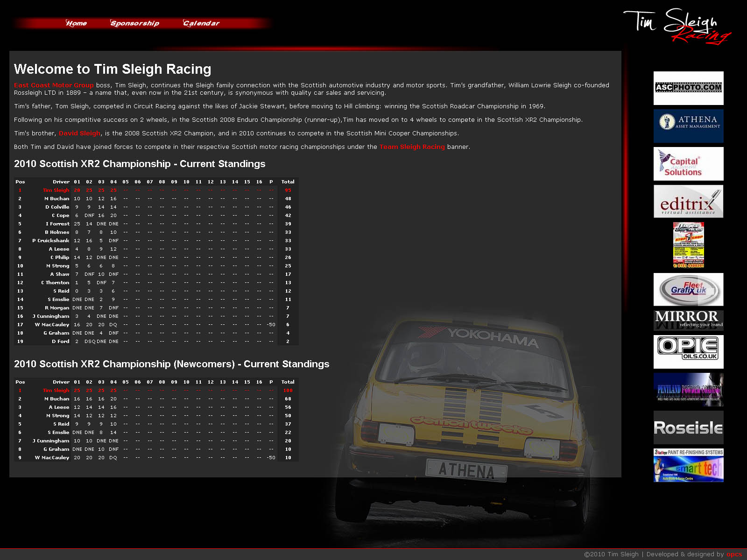This screenshot has height=560, width=747.
Task: Click Tim Sleigh in the XR2 Championship standings table
Action: (x=56, y=190)
